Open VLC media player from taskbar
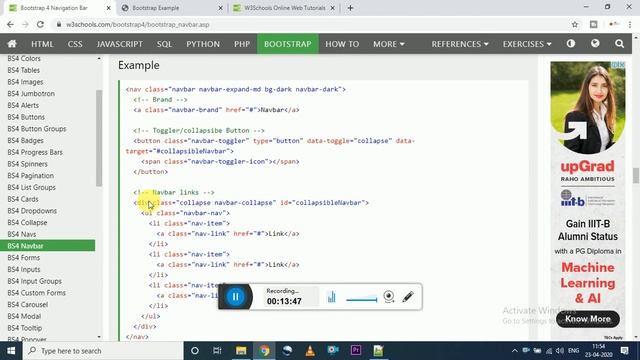Screen dimensions: 640x360 pyautogui.click(x=310, y=351)
